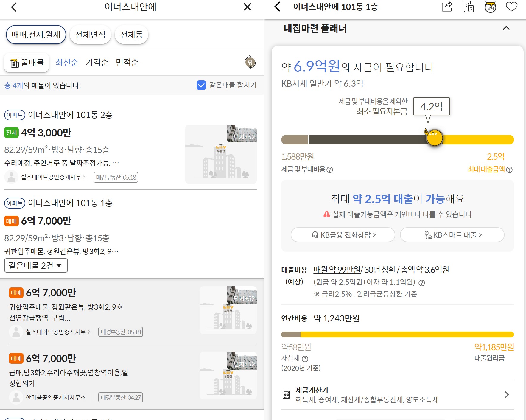
Task: Open help icon next to 세금 및 부대비용
Action: (x=330, y=170)
